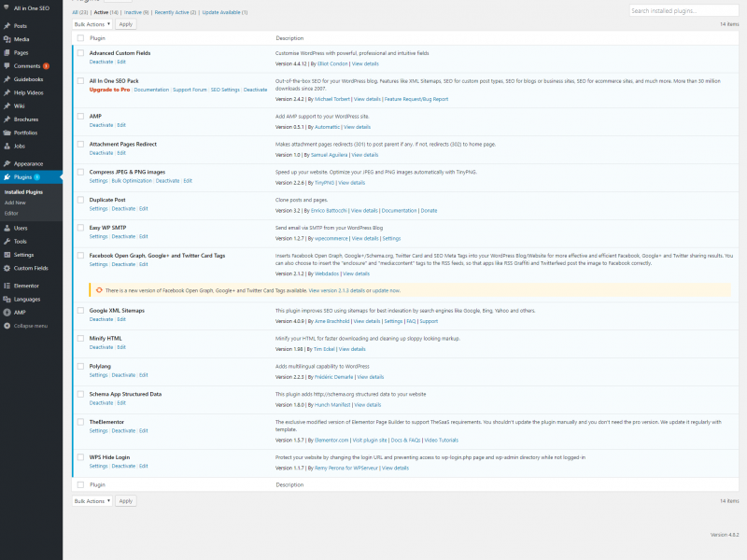Screen dimensions: 747x560
Task: Show Recently Active plugins filter
Action: coord(172,12)
